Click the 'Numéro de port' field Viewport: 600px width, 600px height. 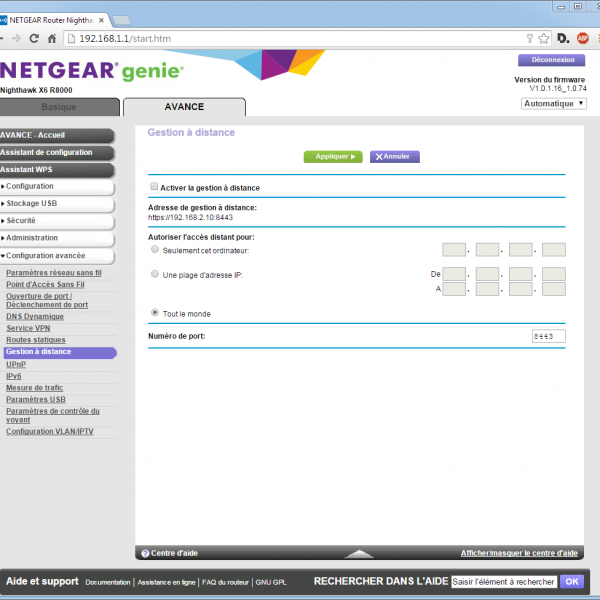tap(548, 337)
